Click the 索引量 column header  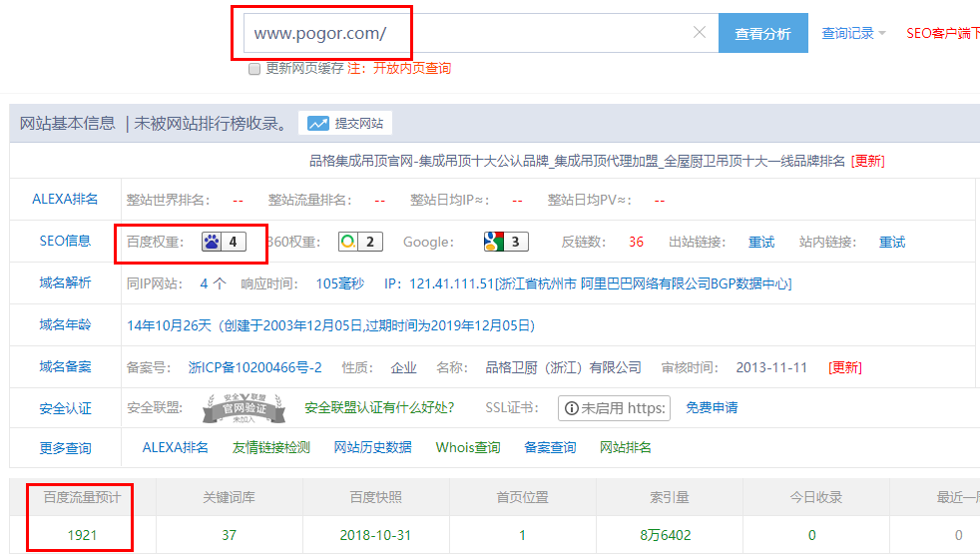(670, 498)
